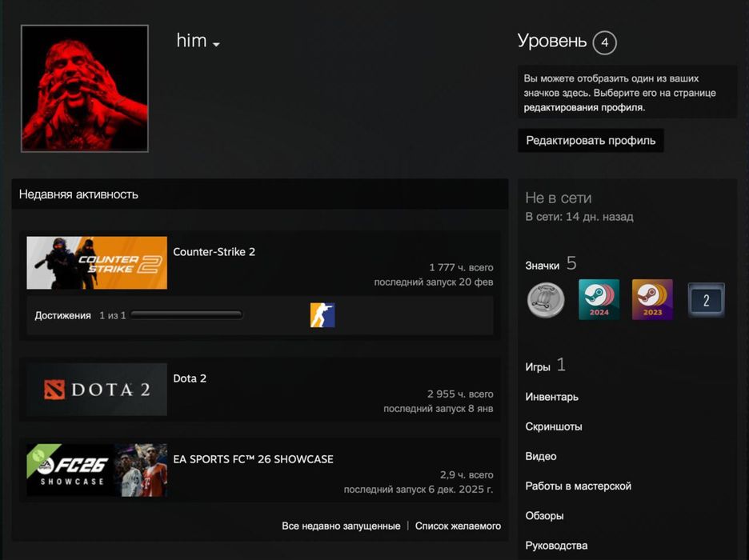Click the silver coin community badge
The image size is (749, 560).
point(546,300)
